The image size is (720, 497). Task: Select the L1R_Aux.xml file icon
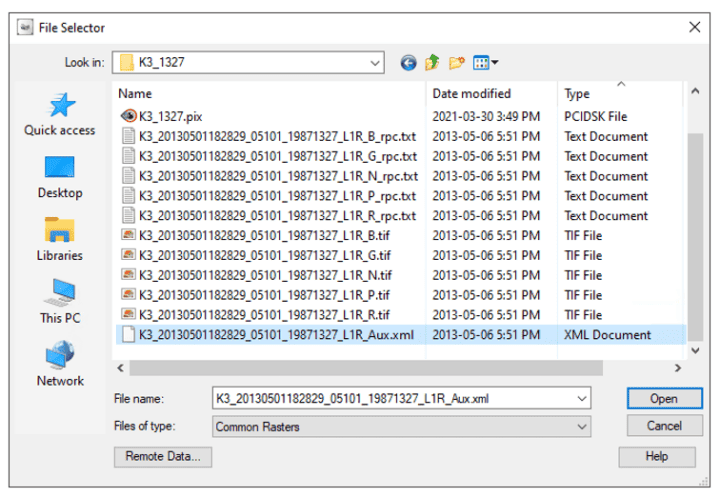coord(129,334)
